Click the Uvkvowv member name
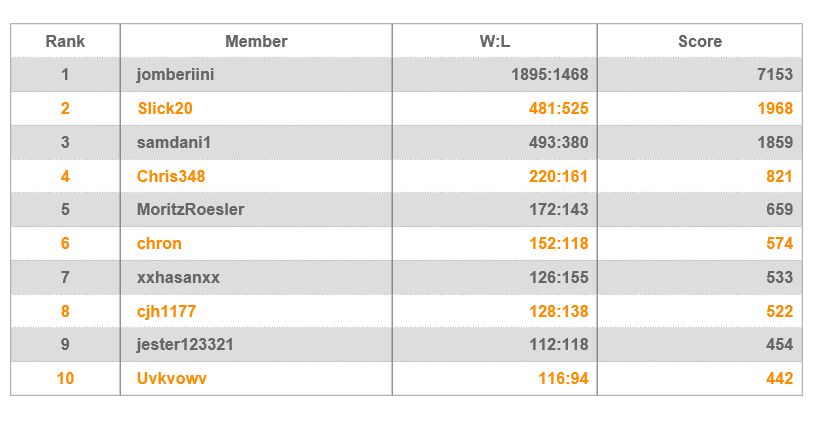Viewport: 830px width, 433px height. [172, 378]
